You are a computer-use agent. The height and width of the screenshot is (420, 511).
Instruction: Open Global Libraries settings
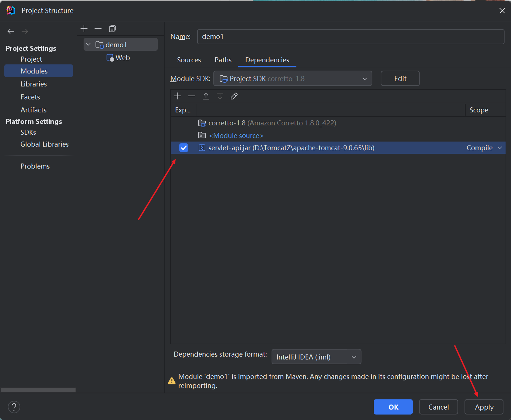pos(45,144)
